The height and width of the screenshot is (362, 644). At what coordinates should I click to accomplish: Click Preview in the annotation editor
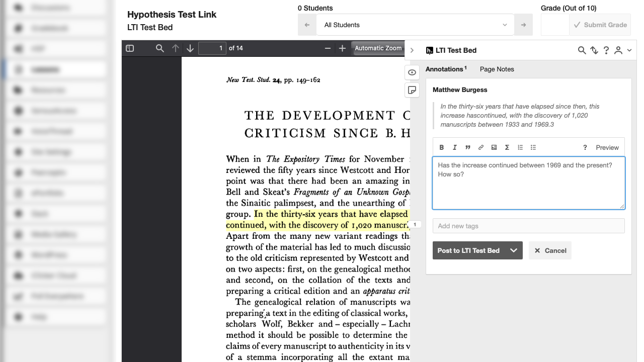coord(607,147)
